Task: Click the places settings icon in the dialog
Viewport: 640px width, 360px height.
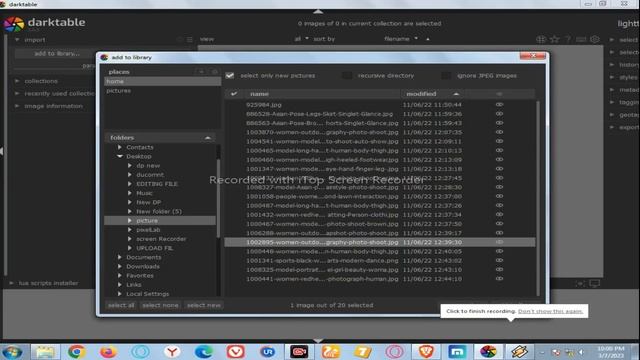Action: [x=214, y=71]
